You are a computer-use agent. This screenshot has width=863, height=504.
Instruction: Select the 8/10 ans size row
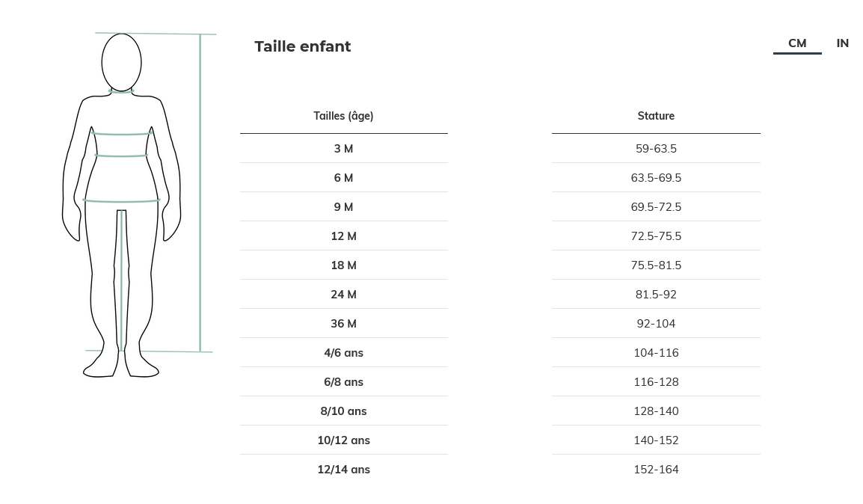pos(343,411)
